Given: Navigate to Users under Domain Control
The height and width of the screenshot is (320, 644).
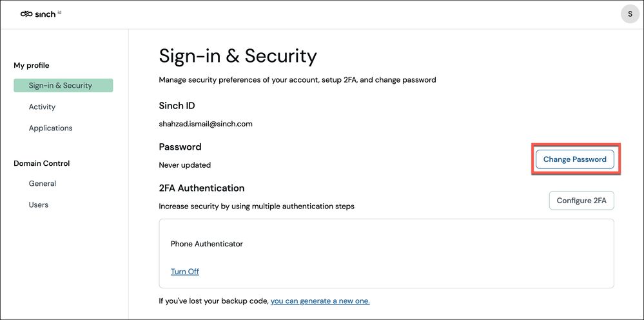Looking at the screenshot, I should (39, 205).
